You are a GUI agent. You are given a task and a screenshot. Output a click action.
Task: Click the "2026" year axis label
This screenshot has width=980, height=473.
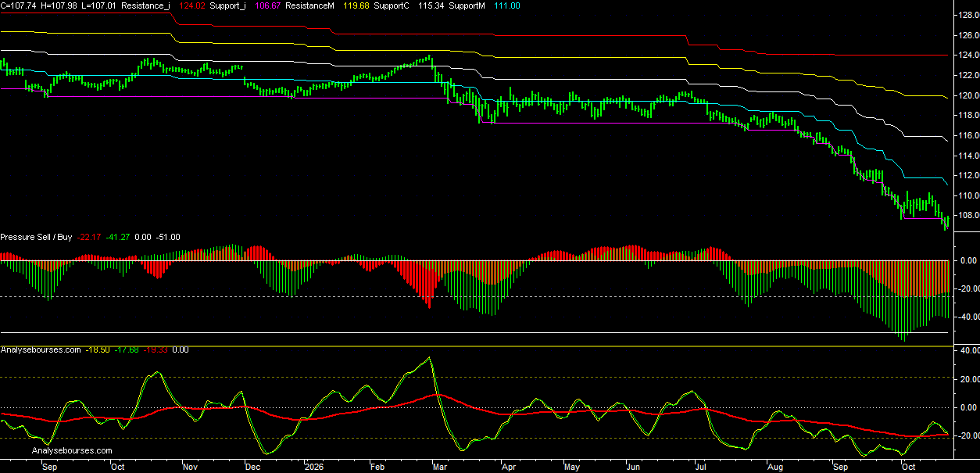(x=313, y=467)
